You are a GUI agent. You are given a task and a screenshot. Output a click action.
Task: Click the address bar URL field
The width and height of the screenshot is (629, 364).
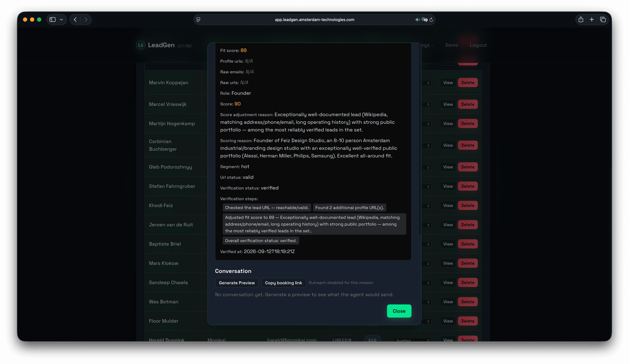tap(314, 20)
